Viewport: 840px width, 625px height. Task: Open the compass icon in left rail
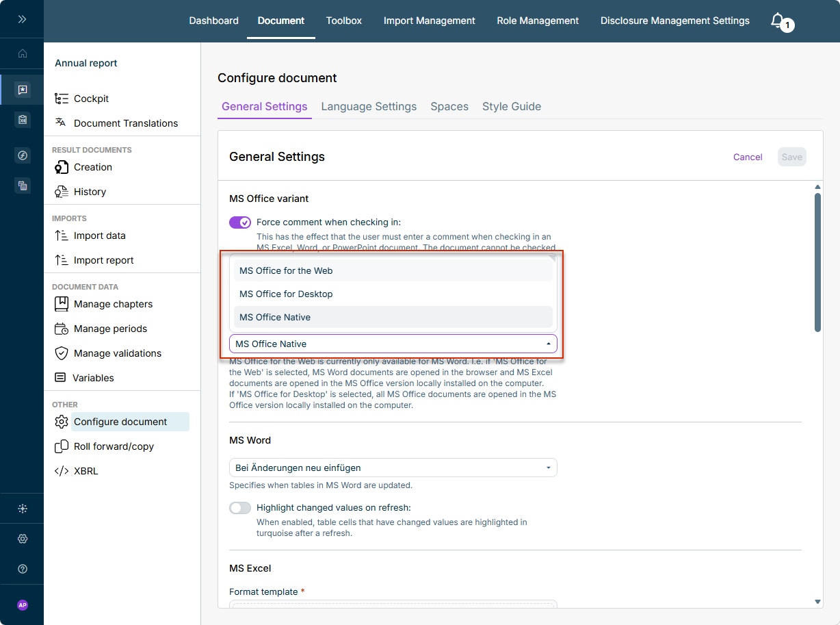click(x=23, y=155)
